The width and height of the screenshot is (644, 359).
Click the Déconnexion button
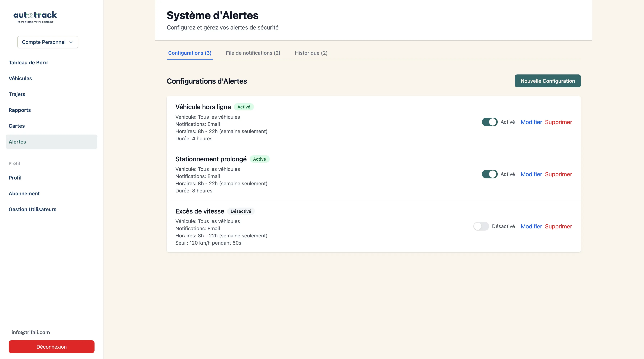coord(52,347)
